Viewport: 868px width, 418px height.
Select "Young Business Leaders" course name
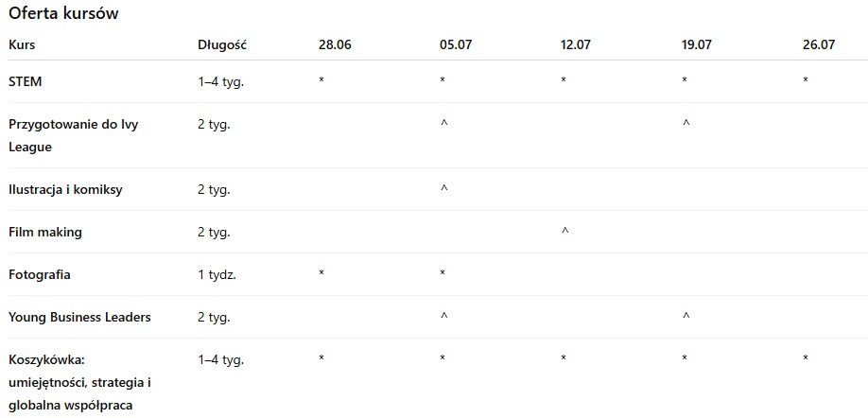[79, 317]
